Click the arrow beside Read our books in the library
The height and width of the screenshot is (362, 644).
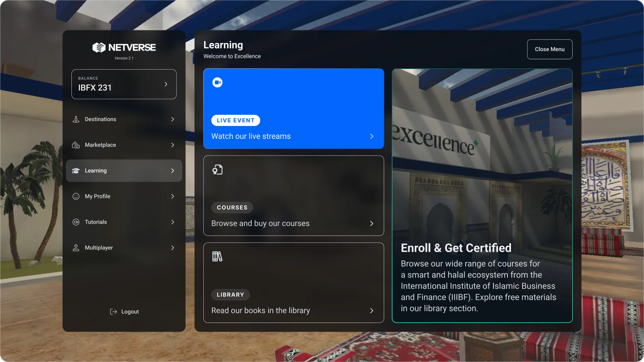tap(372, 310)
